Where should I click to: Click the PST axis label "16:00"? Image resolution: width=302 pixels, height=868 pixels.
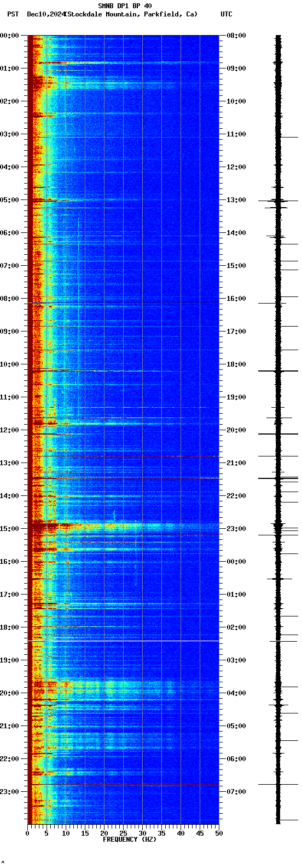pyautogui.click(x=9, y=562)
